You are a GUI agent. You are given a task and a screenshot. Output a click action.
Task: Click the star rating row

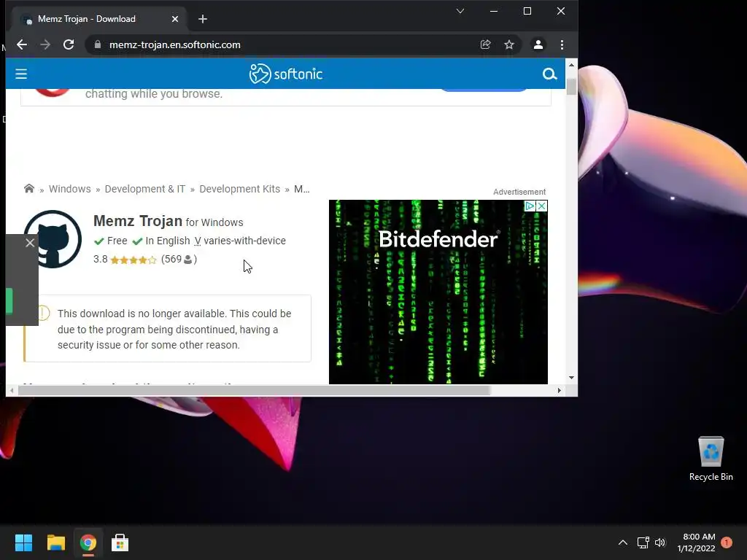[x=133, y=260]
